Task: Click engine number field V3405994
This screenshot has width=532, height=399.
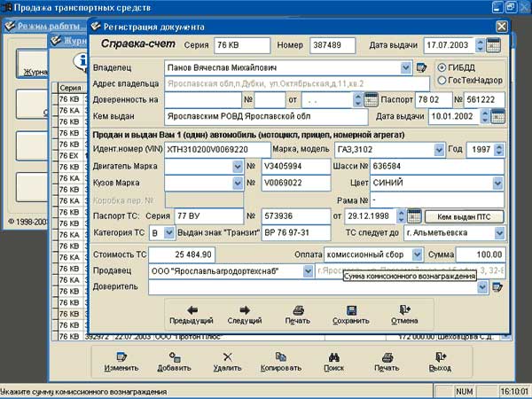Action: click(296, 167)
